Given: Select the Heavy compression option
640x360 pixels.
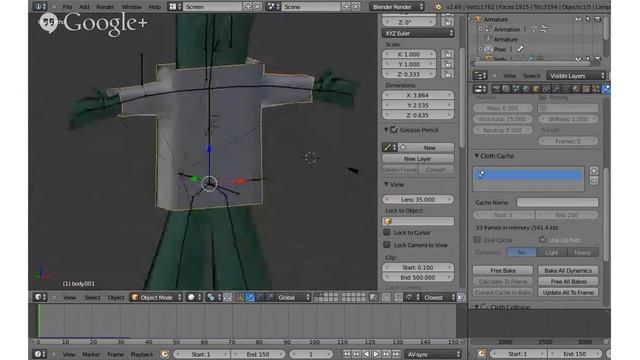Looking at the screenshot, I should click(x=582, y=253).
